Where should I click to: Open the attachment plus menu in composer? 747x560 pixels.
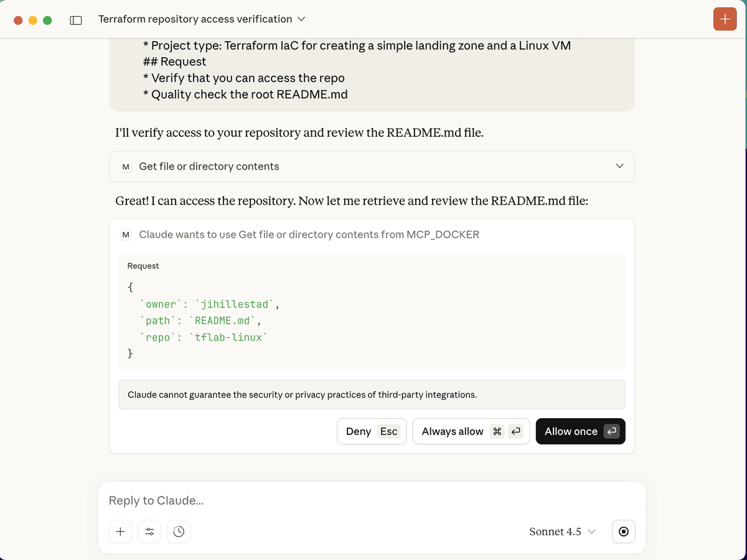(x=120, y=531)
